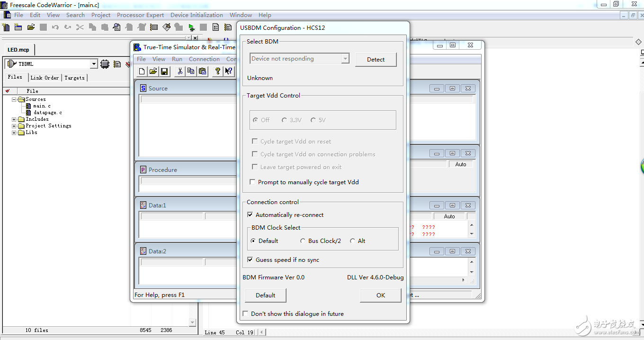Check Don't show this dialogue in future
This screenshot has width=644, height=340.
pos(245,313)
